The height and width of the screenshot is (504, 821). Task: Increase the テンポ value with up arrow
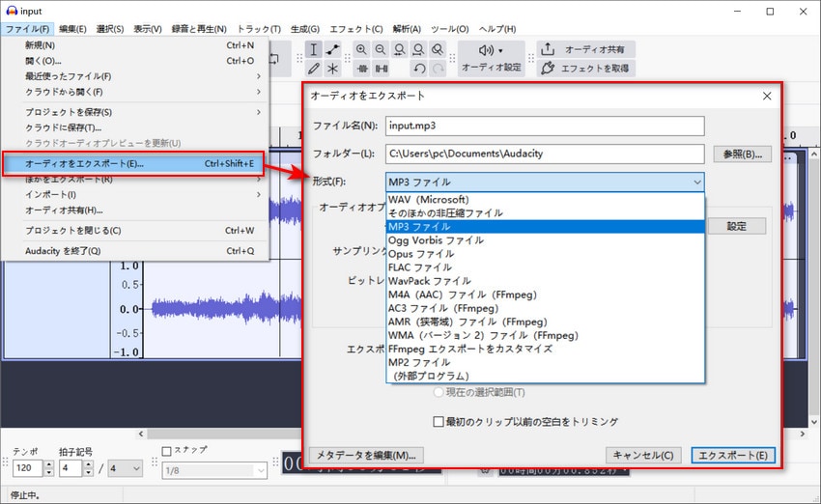pos(48,463)
